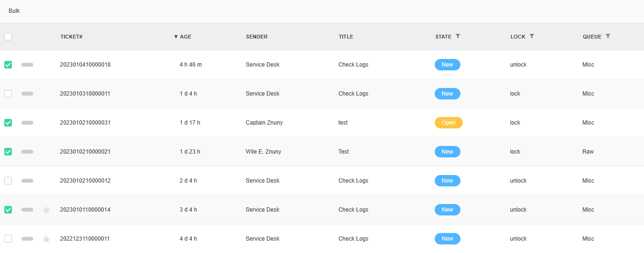Click the Sender column header
This screenshot has width=644, height=253.
click(256, 37)
